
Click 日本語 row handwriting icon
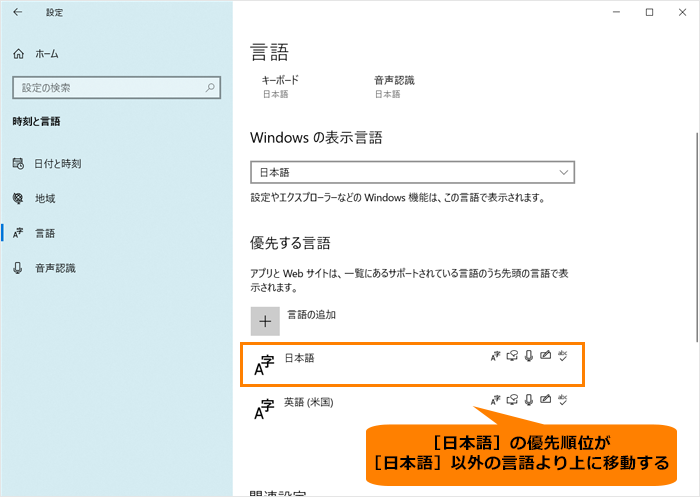546,355
